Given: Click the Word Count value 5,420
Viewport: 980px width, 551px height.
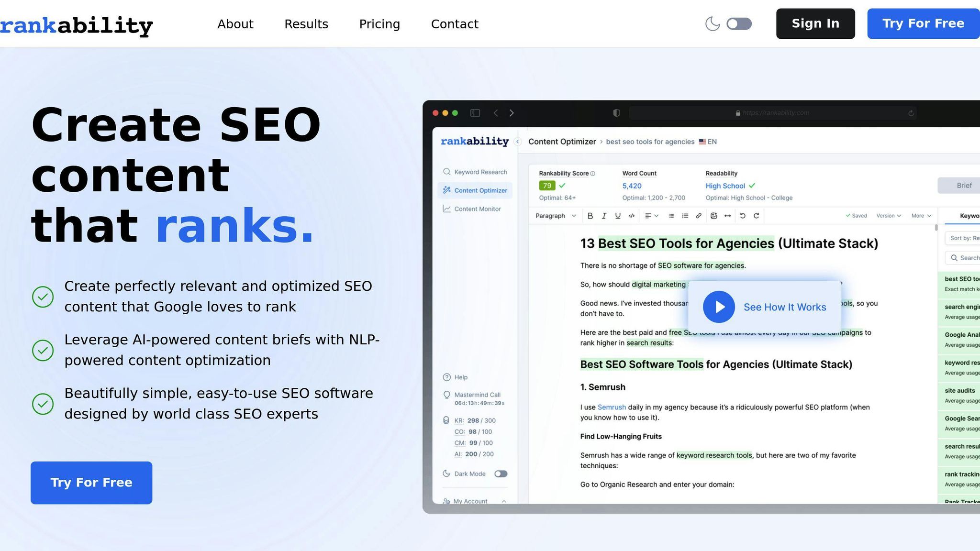Looking at the screenshot, I should 632,186.
